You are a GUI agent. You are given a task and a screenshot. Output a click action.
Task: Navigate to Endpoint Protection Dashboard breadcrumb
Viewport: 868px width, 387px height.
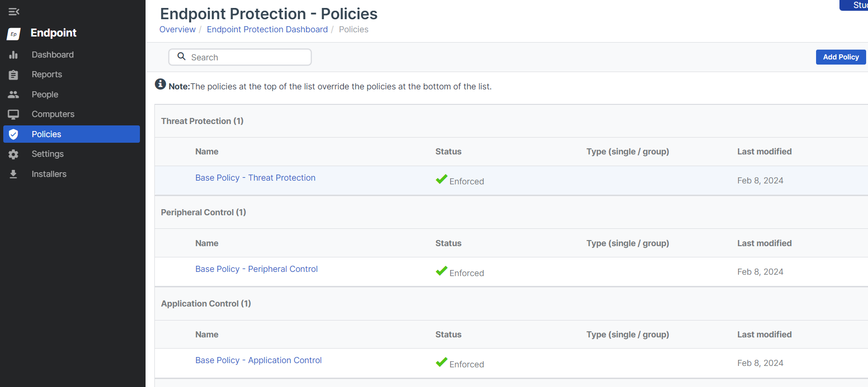pyautogui.click(x=267, y=29)
